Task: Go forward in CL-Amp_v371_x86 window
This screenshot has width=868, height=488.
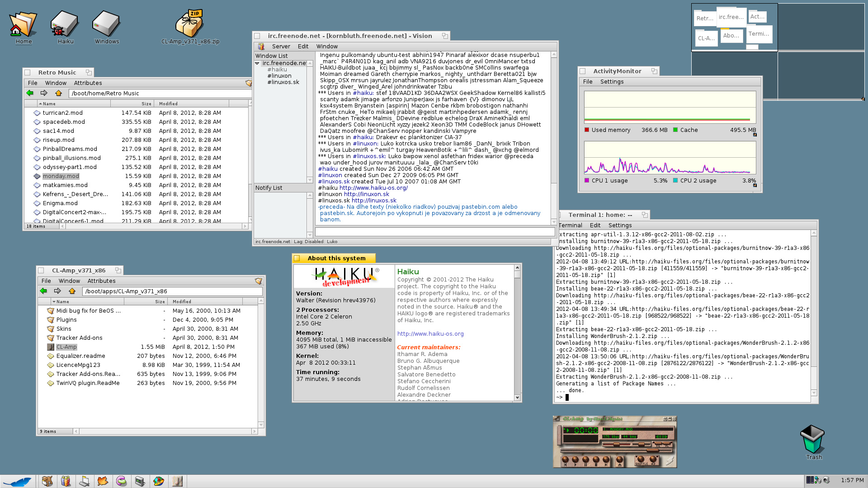Action: (57, 291)
